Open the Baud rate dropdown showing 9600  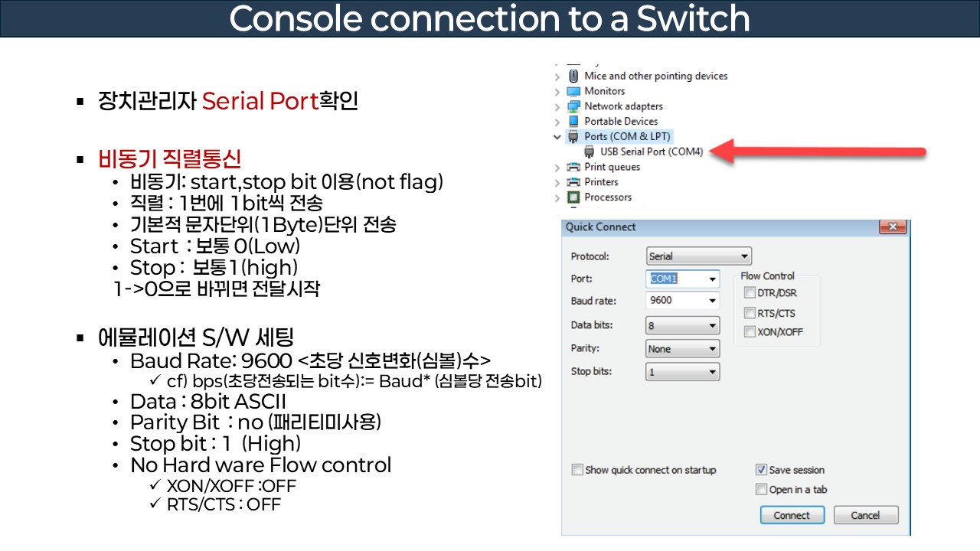point(683,301)
